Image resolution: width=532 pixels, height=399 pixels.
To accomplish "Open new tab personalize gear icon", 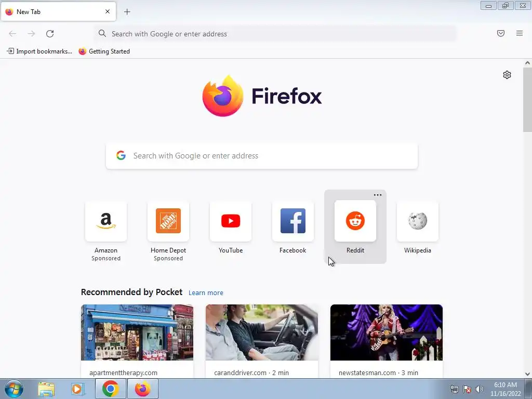I will click(x=507, y=75).
